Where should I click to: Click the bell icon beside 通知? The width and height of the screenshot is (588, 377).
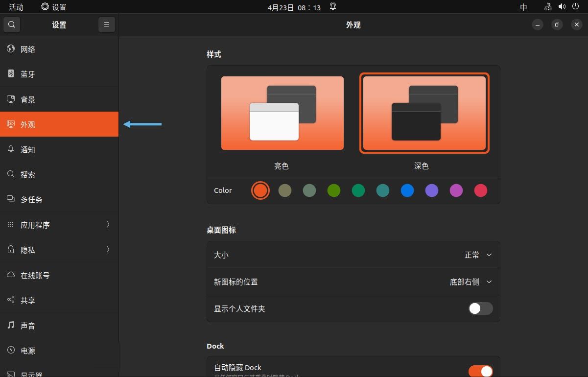(x=11, y=149)
